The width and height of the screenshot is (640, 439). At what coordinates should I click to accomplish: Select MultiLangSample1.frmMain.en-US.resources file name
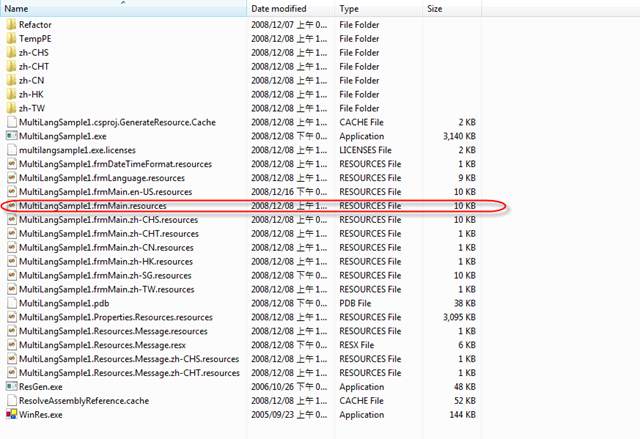pyautogui.click(x=105, y=192)
